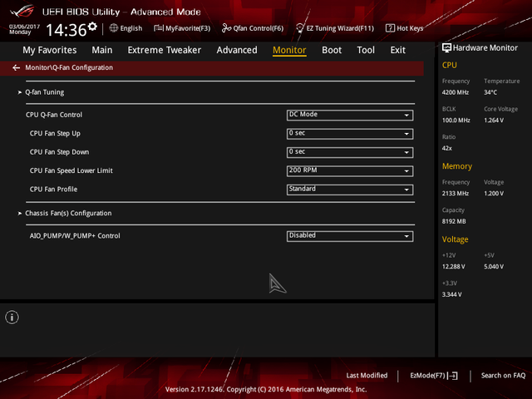Click the 1.200 V memory voltage value
532x399 pixels.
494,194
